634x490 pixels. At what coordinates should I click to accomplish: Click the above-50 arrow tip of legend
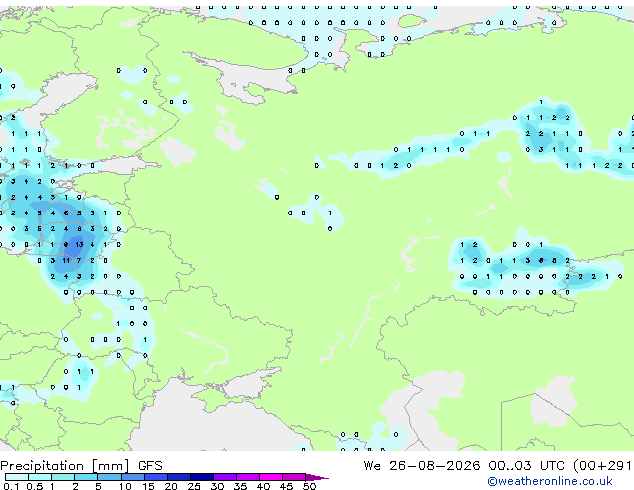pyautogui.click(x=317, y=477)
